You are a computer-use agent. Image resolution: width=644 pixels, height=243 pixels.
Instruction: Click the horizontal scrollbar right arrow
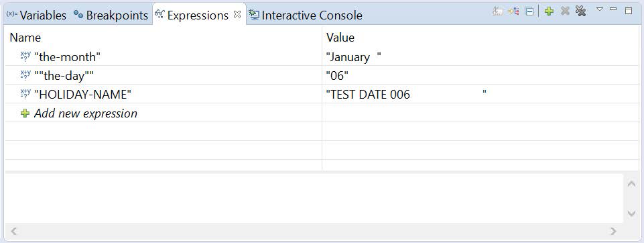613,231
